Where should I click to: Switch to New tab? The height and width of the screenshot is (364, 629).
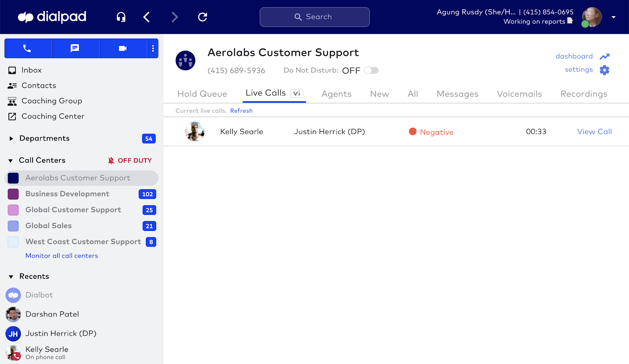tap(380, 94)
